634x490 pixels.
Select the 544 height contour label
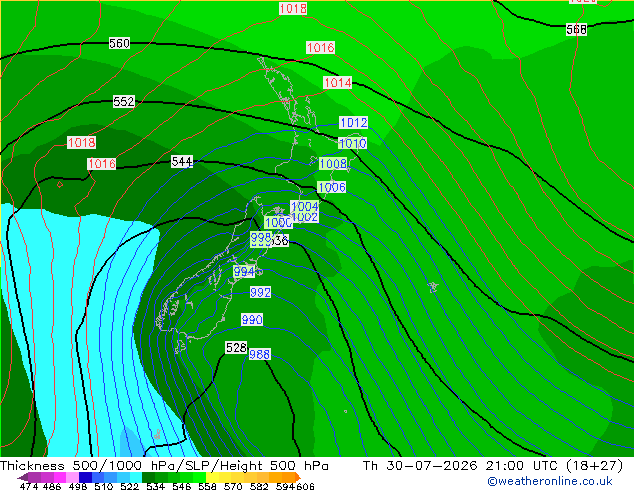coord(182,162)
